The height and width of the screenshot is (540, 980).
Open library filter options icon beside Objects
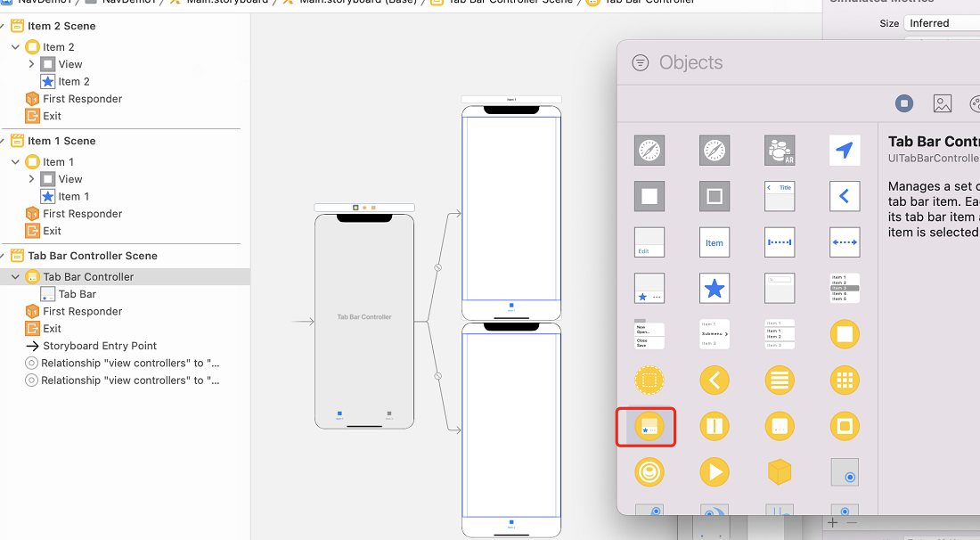pos(640,62)
